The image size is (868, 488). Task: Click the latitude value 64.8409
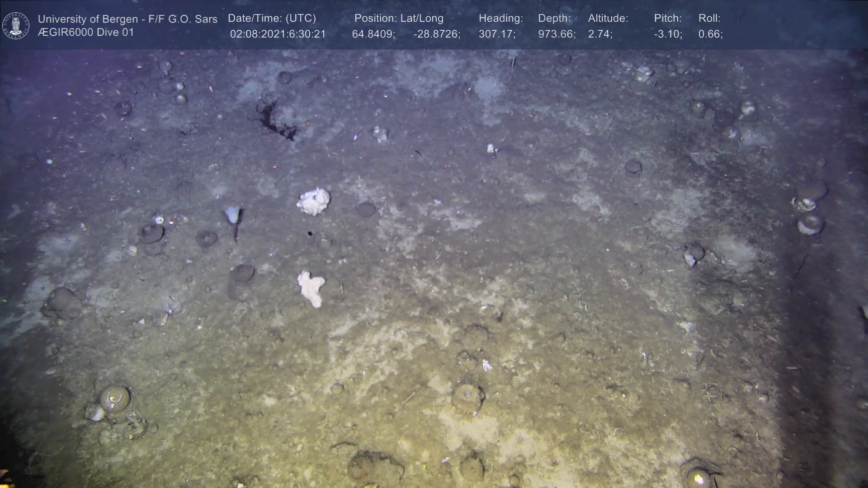click(x=373, y=34)
